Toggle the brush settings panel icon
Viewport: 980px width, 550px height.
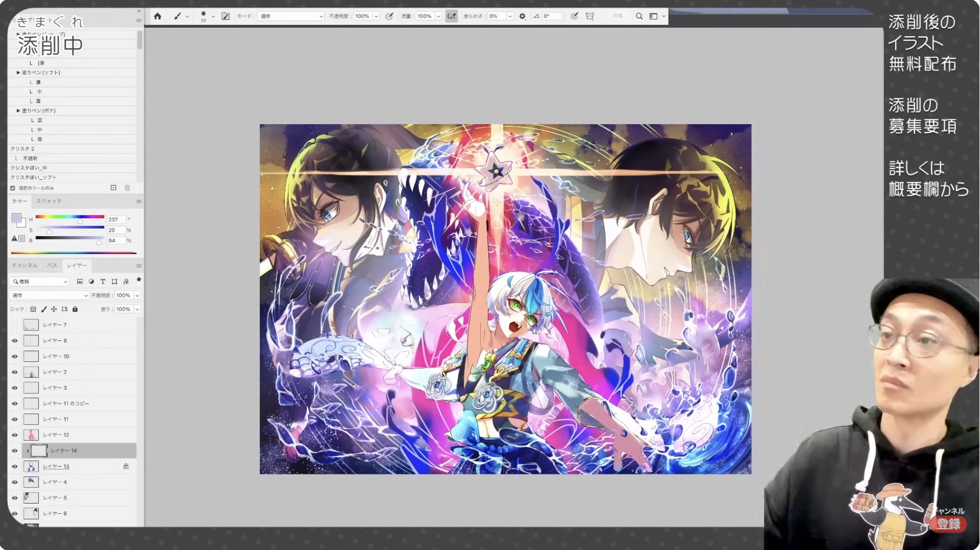(226, 16)
